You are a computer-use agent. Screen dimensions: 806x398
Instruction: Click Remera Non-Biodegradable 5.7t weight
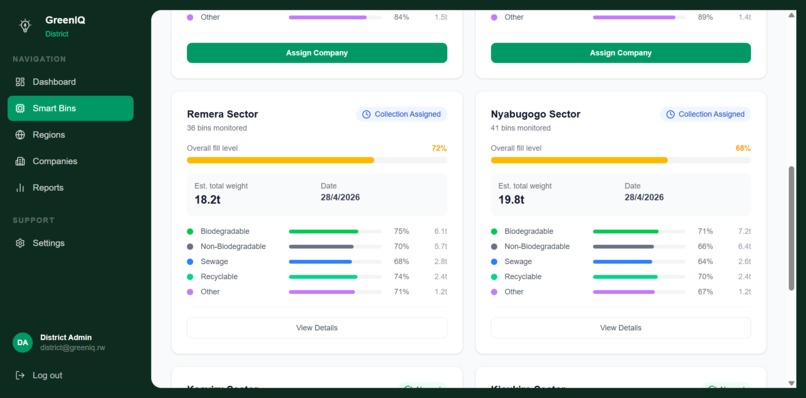[x=441, y=246]
